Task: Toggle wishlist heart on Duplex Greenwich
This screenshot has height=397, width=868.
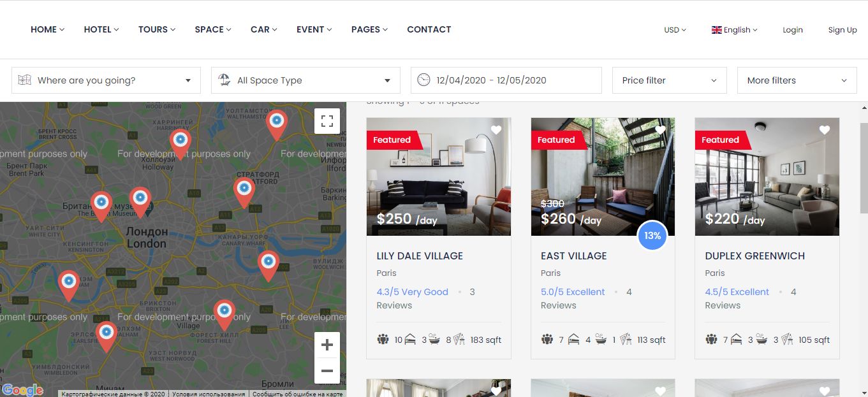Action: tap(825, 130)
